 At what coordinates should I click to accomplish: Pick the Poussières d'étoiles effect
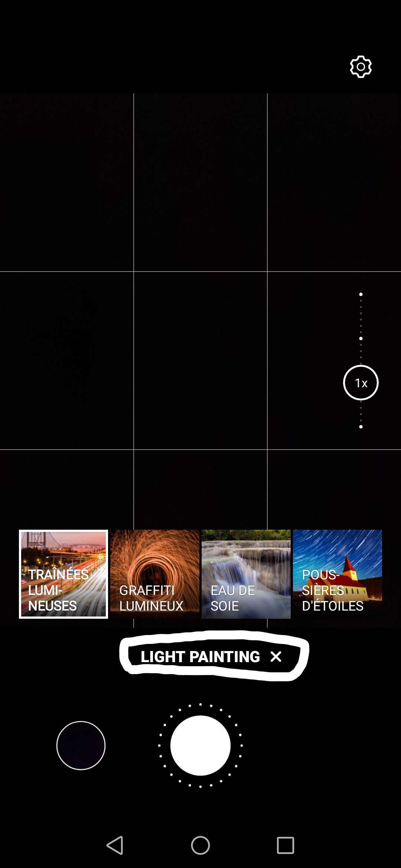click(337, 574)
